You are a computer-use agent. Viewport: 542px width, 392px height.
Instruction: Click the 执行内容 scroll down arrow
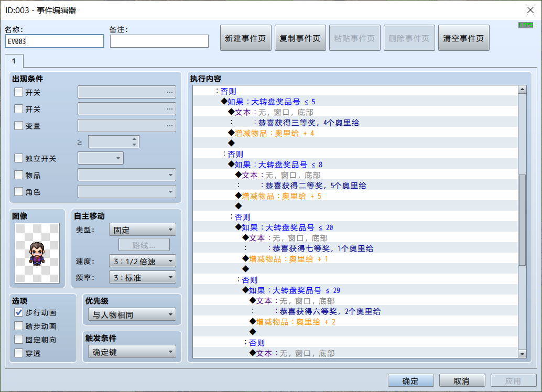pos(522,354)
